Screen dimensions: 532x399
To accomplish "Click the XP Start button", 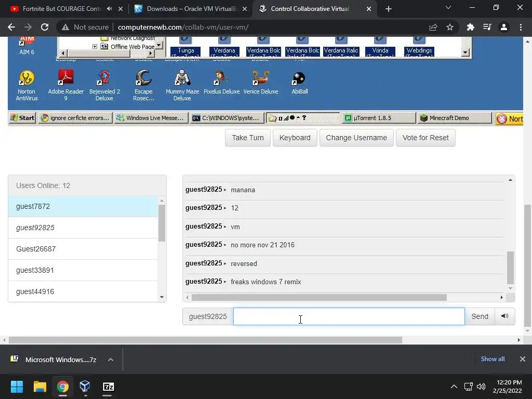I will tap(22, 118).
